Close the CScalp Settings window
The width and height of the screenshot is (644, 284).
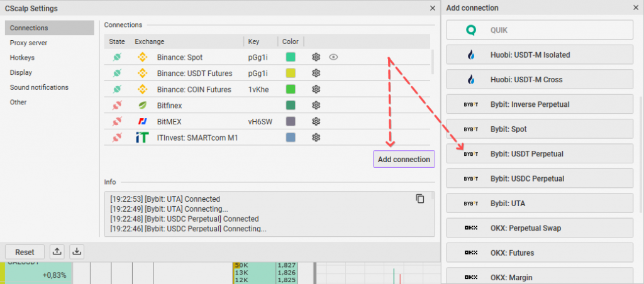tap(433, 8)
